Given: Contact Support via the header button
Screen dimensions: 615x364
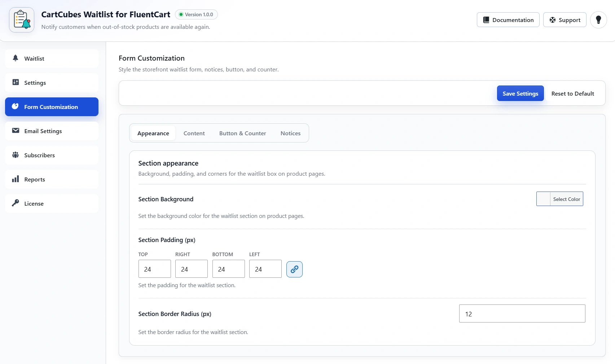Looking at the screenshot, I should [x=565, y=20].
